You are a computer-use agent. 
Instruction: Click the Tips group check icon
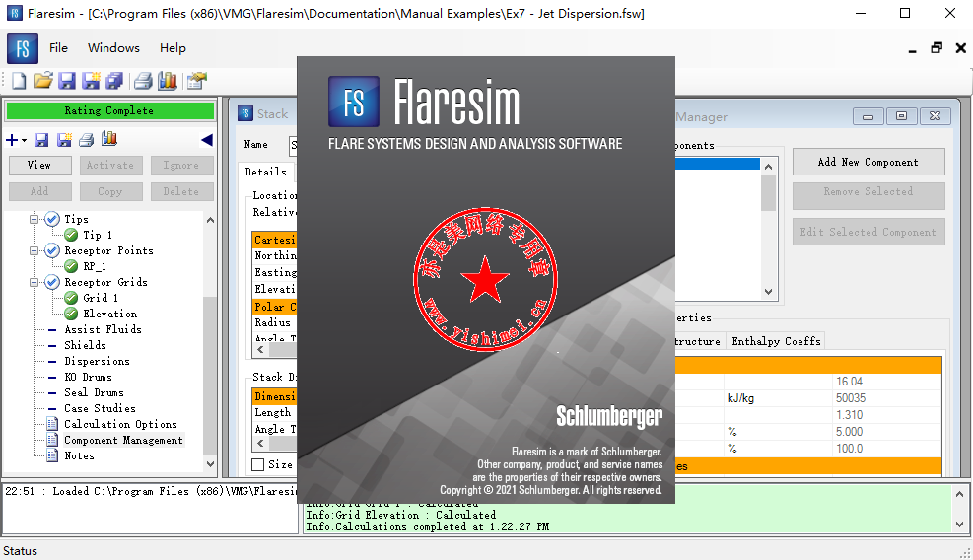click(x=53, y=219)
